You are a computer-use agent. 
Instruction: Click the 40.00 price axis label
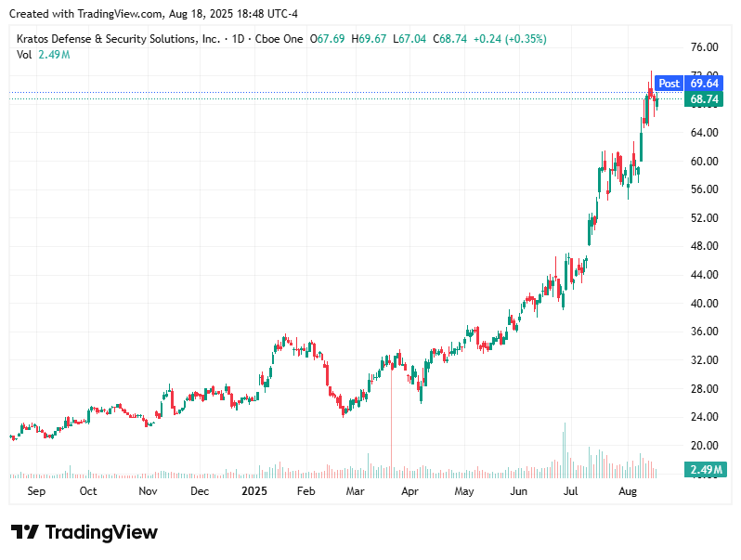pyautogui.click(x=704, y=304)
